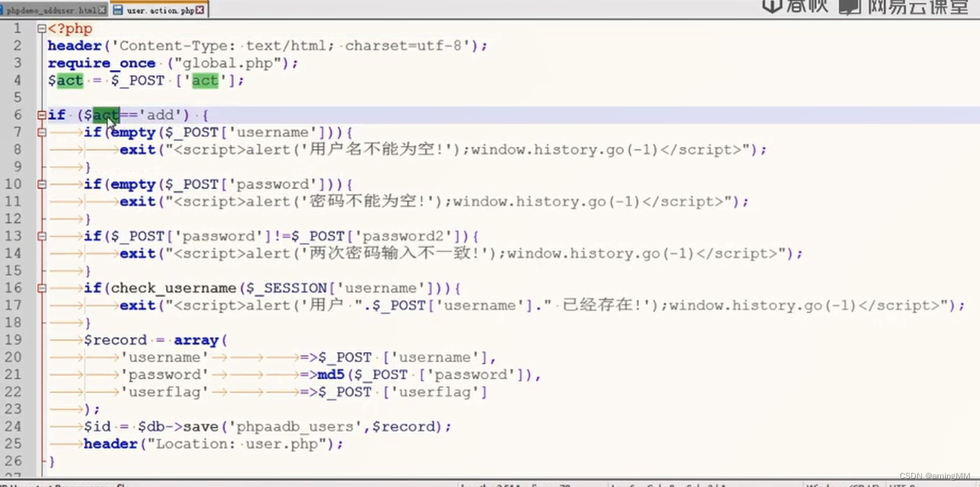This screenshot has height=487, width=980.
Task: Close the phpdemo_adduser.html tab
Action: click(102, 10)
